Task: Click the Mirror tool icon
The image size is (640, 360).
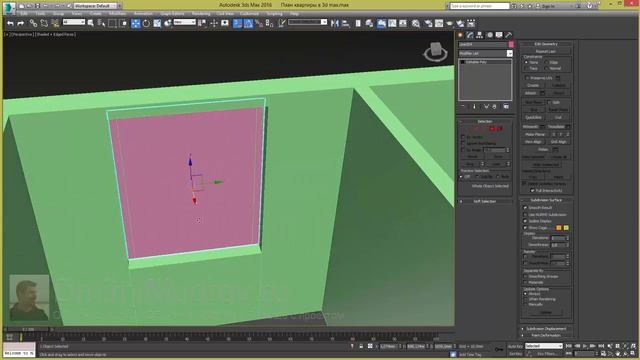Action: pyautogui.click(x=335, y=24)
